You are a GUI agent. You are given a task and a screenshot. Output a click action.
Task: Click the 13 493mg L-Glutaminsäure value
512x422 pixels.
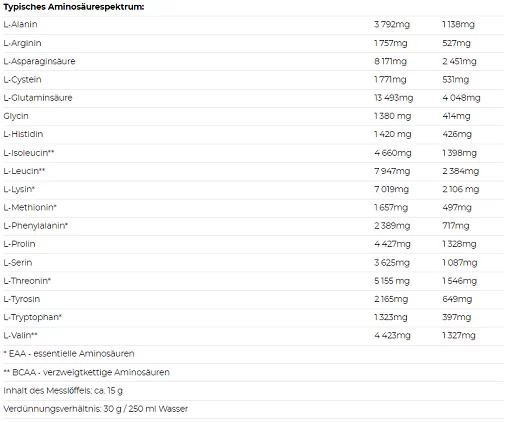393,98
